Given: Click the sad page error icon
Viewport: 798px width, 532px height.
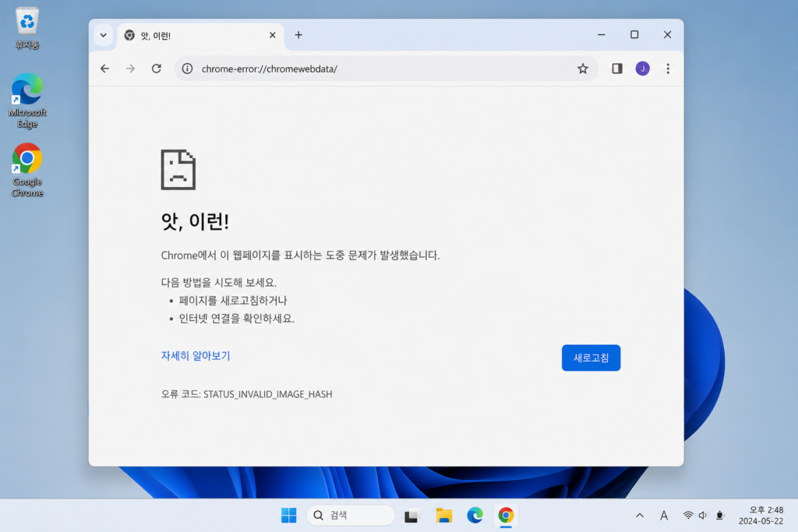Looking at the screenshot, I should point(178,170).
